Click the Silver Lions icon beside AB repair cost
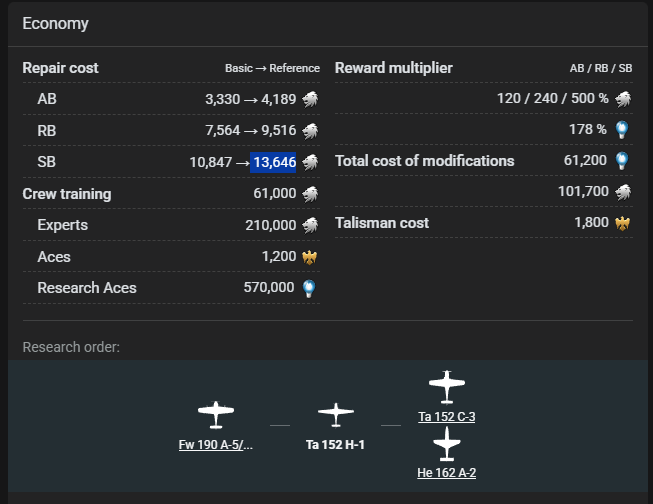The image size is (653, 504). pyautogui.click(x=310, y=99)
